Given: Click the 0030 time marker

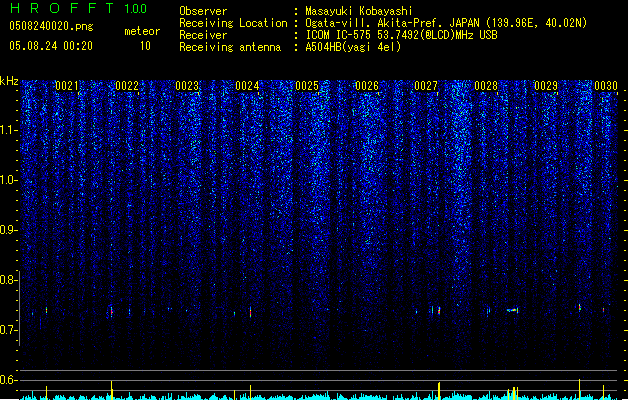Looking at the screenshot, I should (x=606, y=86).
